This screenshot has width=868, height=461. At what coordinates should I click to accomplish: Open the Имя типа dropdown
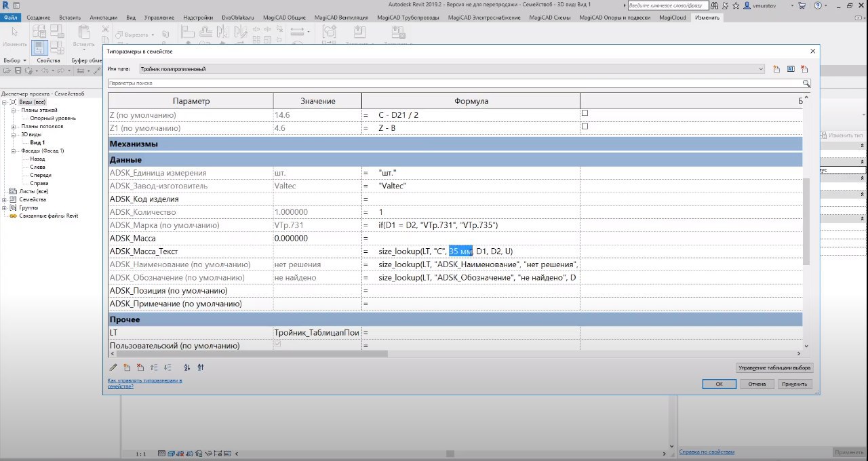click(761, 69)
